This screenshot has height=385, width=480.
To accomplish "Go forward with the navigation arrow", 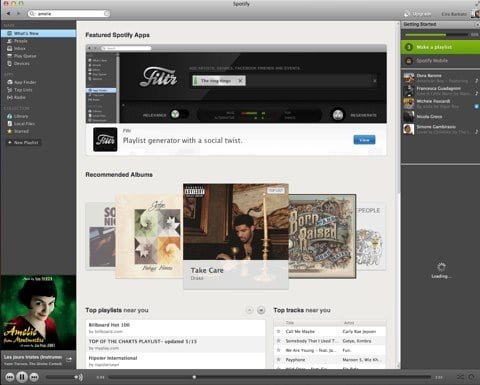I will click(19, 14).
